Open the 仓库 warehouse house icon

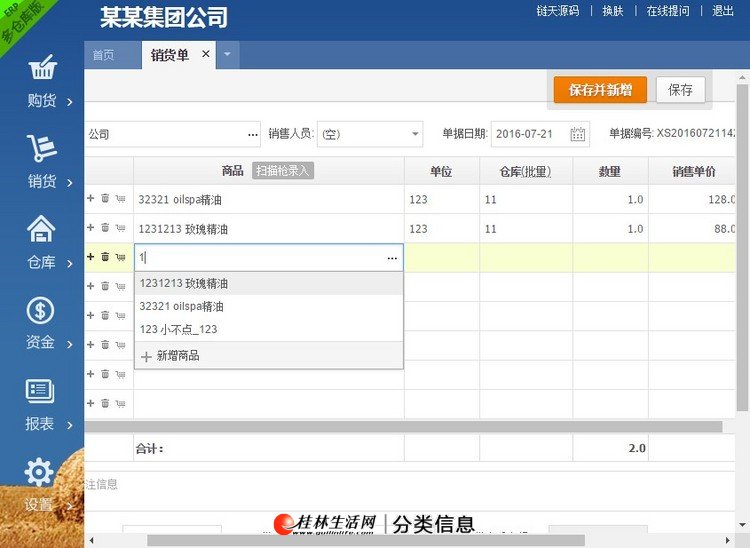point(41,229)
